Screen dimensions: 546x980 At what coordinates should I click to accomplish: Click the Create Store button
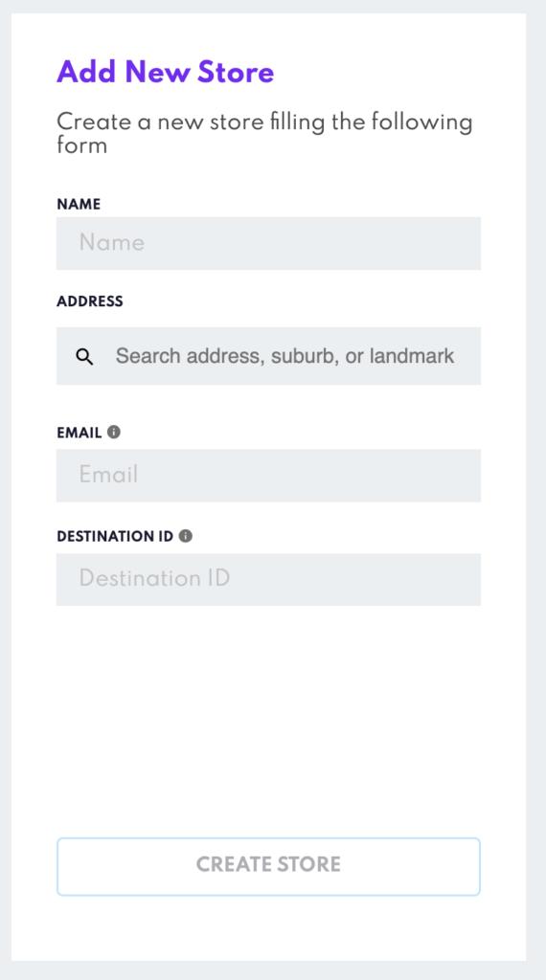268,866
